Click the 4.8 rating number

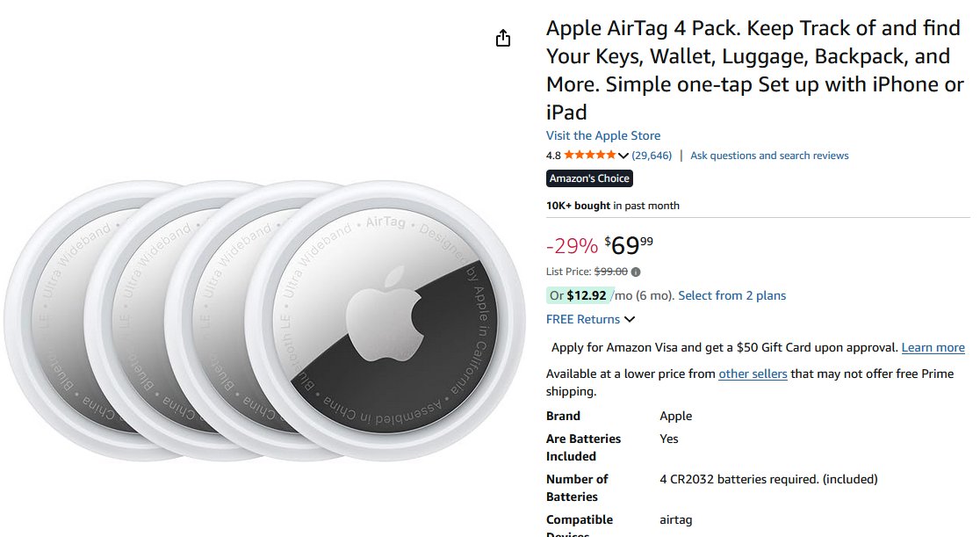point(553,156)
